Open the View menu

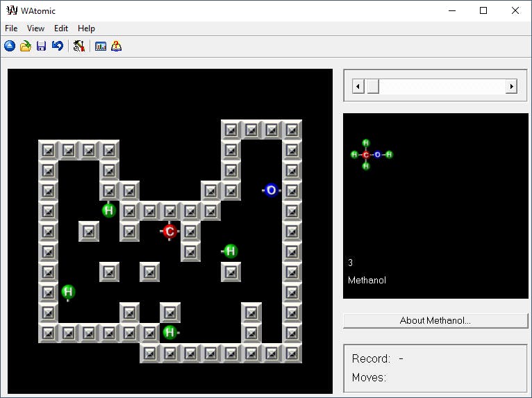click(35, 28)
